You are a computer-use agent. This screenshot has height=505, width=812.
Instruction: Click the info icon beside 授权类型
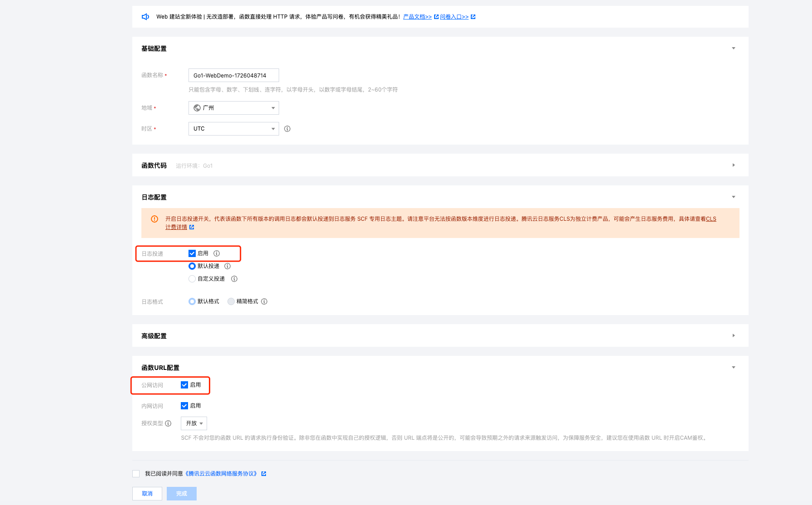(168, 423)
